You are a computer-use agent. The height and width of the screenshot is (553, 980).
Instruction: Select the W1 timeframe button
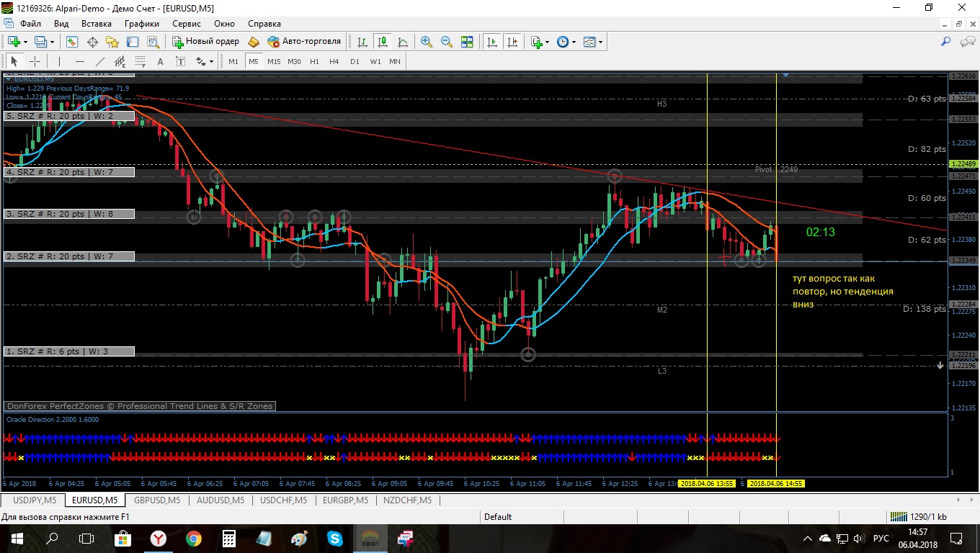click(x=375, y=61)
